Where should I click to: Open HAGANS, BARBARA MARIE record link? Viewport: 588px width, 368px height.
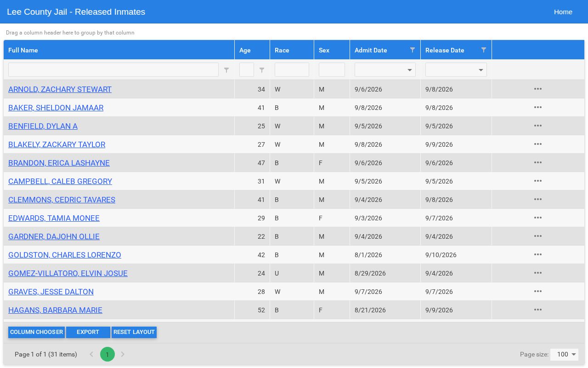pyautogui.click(x=55, y=310)
